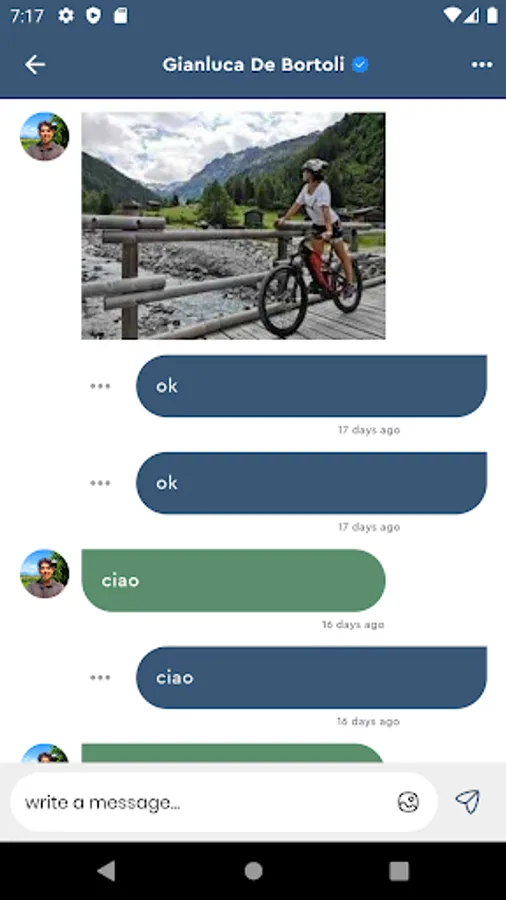Tap the Android back navigation button

pos(106,871)
